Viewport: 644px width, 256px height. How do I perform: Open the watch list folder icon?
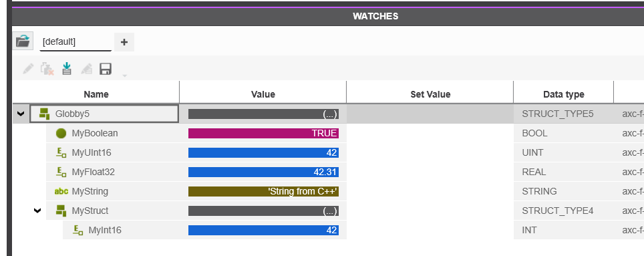coord(23,41)
